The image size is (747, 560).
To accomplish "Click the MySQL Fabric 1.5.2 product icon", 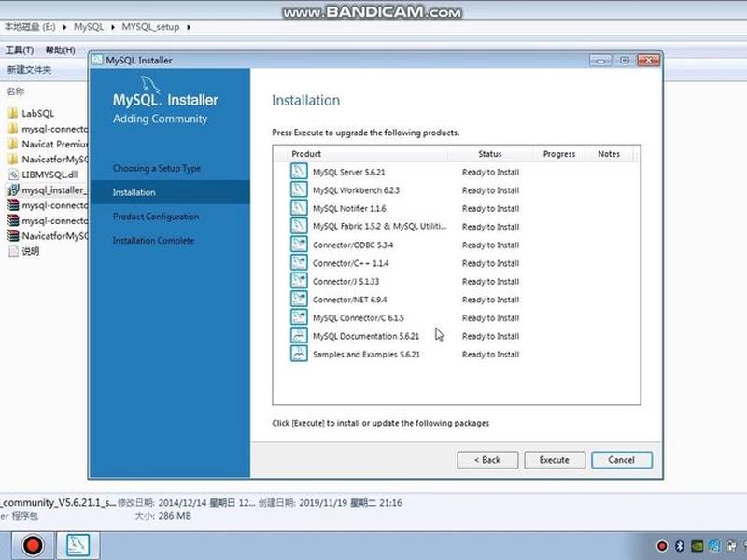I will tap(299, 226).
